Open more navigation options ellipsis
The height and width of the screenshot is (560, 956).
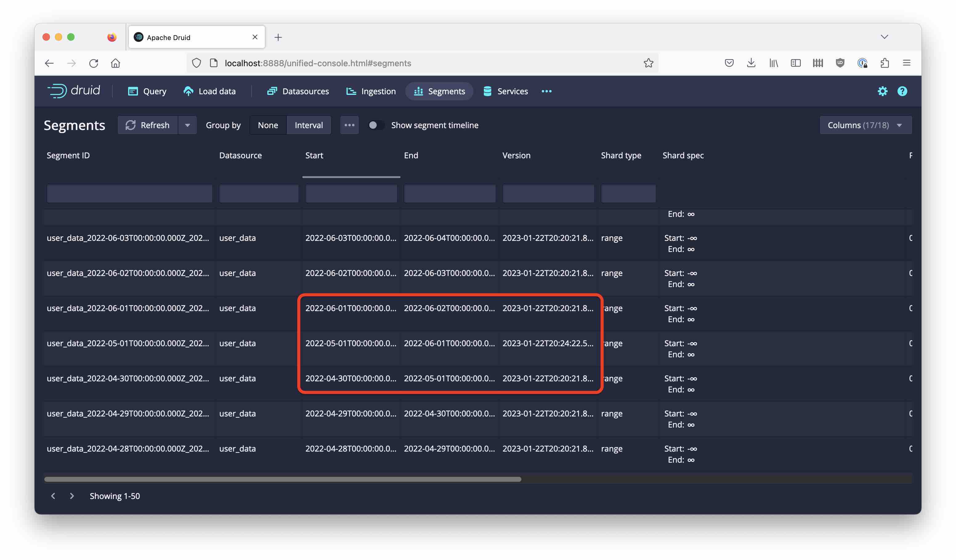tap(546, 91)
